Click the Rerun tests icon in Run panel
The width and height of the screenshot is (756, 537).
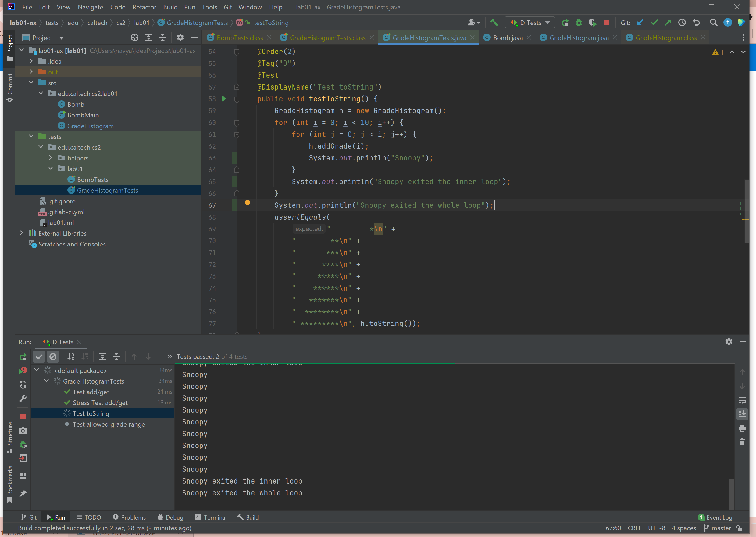[23, 357]
